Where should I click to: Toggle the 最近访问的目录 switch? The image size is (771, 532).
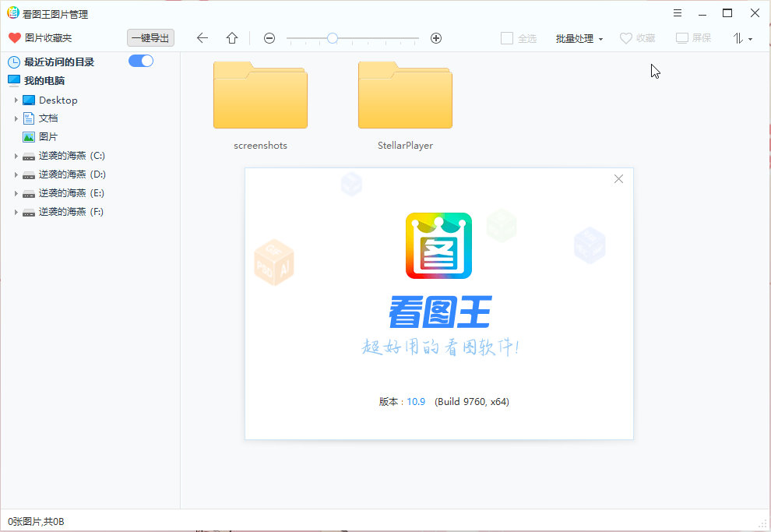tap(141, 61)
